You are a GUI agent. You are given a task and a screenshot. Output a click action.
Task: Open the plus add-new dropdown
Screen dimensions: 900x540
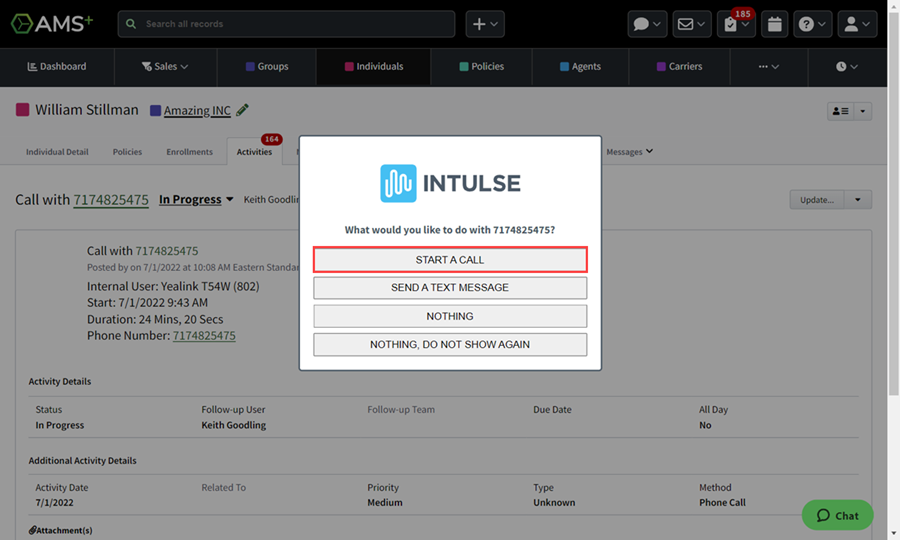tap(485, 24)
